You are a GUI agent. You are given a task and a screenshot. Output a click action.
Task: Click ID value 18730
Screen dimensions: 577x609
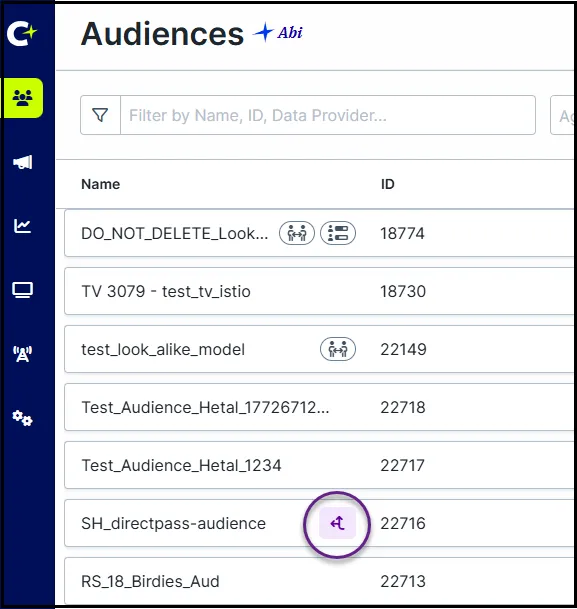403,291
